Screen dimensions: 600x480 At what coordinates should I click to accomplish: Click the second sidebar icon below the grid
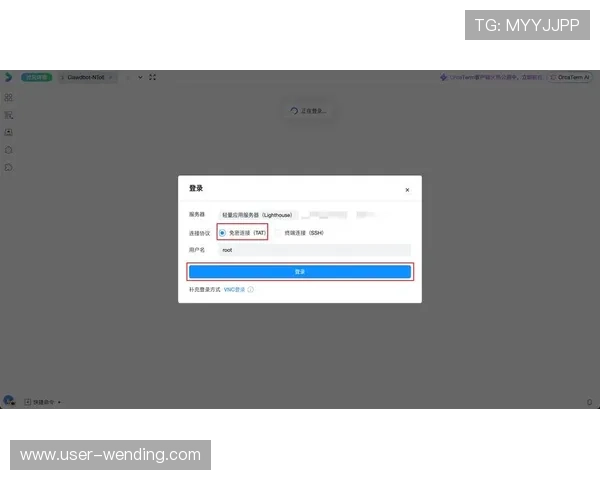[x=9, y=115]
